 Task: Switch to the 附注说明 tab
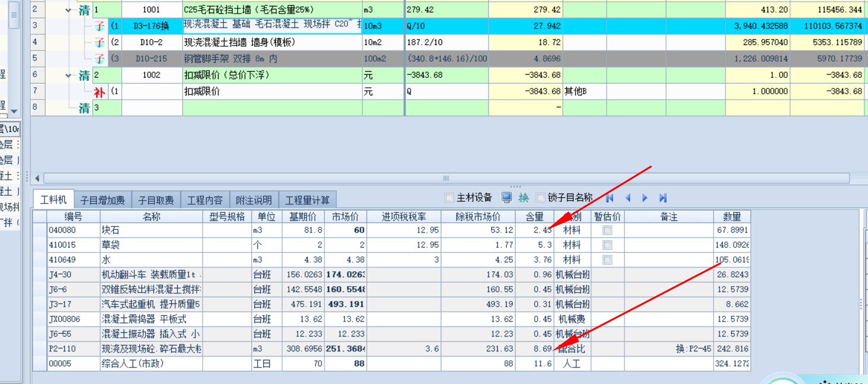(x=254, y=199)
